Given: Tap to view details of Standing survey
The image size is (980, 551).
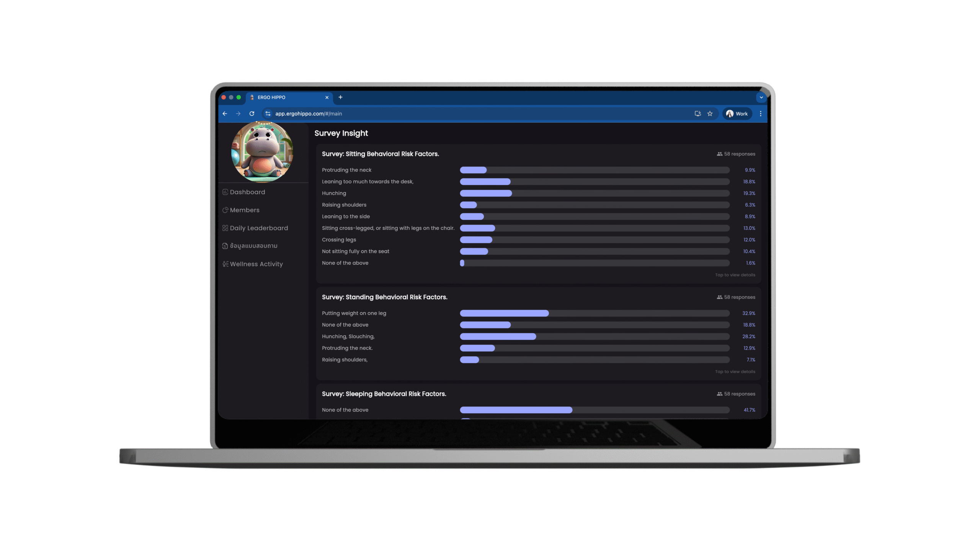Looking at the screenshot, I should click(x=735, y=372).
